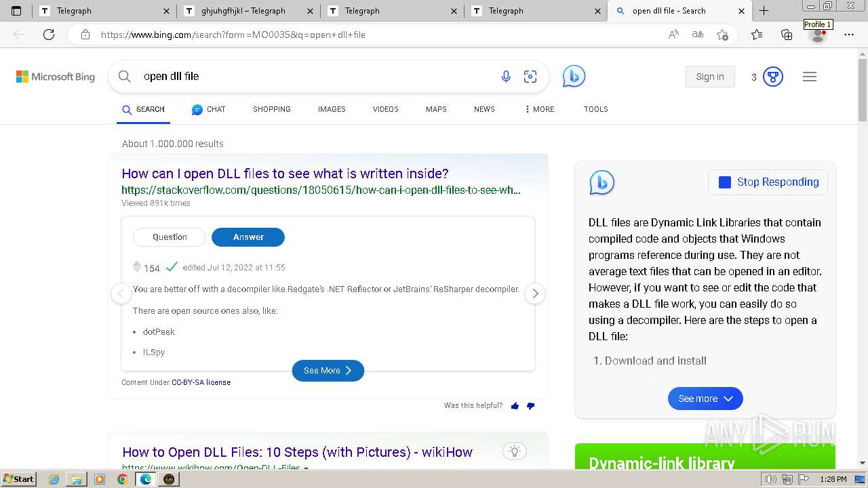Click the browser back arrow
The height and width of the screenshot is (488, 868).
coord(19,35)
